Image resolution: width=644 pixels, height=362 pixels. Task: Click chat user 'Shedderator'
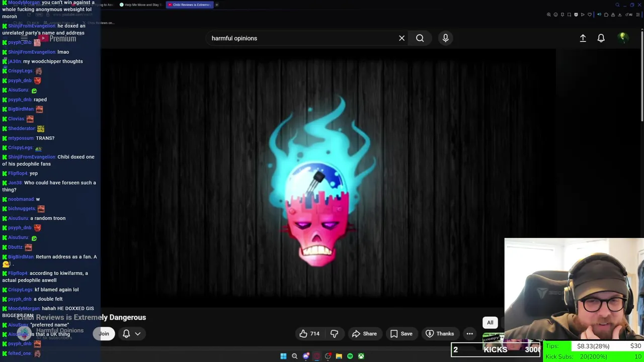[21, 128]
